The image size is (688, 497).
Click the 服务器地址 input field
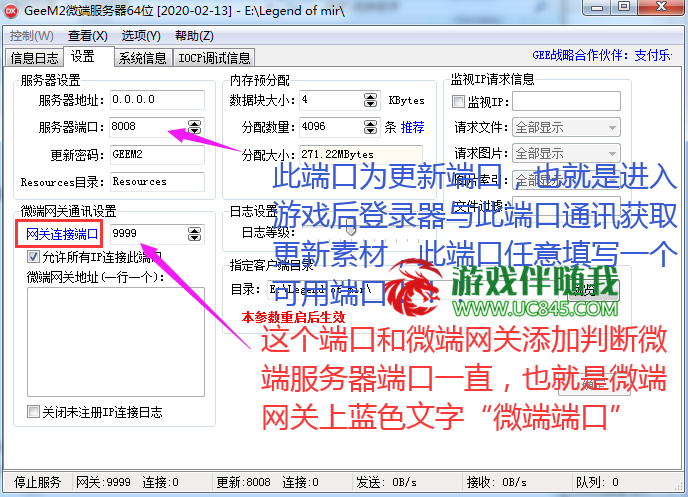(157, 100)
